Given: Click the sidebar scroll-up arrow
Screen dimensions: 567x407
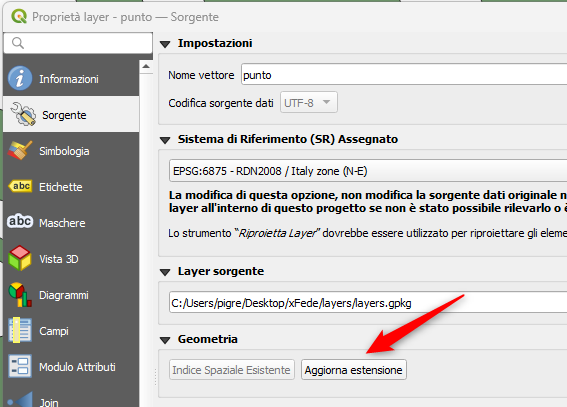Looking at the screenshot, I should (146, 66).
